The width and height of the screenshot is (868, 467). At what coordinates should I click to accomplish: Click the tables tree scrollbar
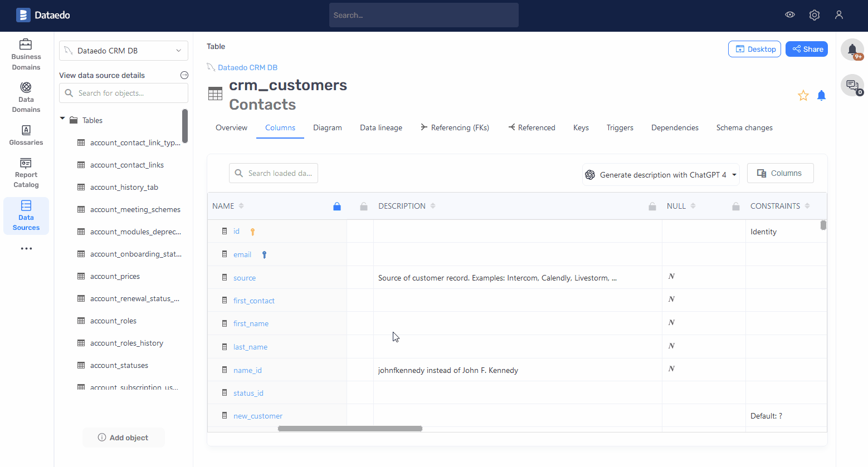click(185, 126)
